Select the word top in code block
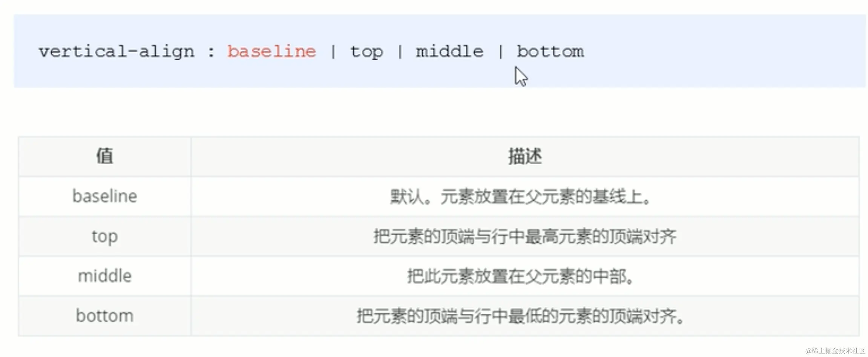Screen dimensions: 868x357 click(x=367, y=52)
